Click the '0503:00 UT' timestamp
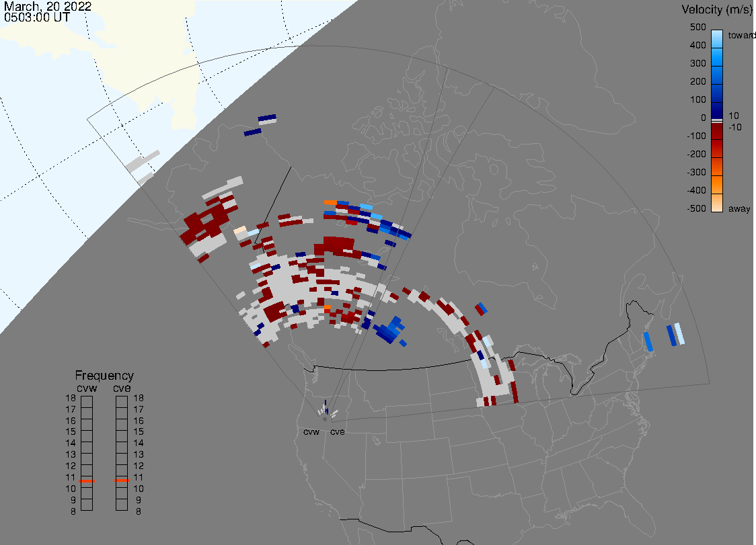The image size is (756, 545). click(36, 17)
